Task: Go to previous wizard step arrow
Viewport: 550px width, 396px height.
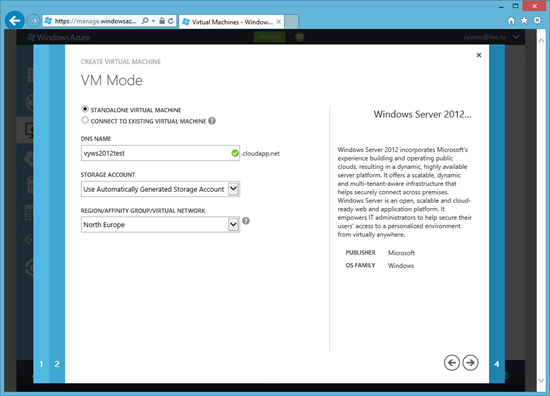Action: [x=452, y=363]
